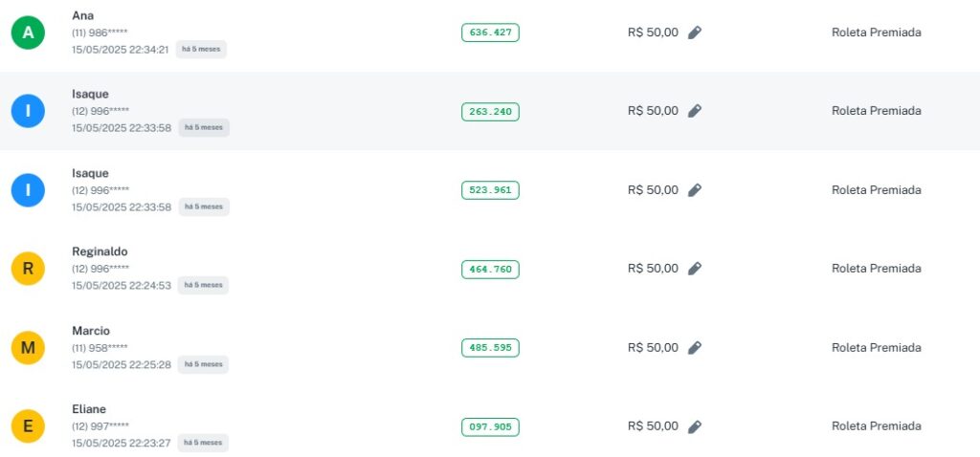The image size is (980, 457).
Task: Select the ticket number badge 636.427
Action: [x=490, y=33]
